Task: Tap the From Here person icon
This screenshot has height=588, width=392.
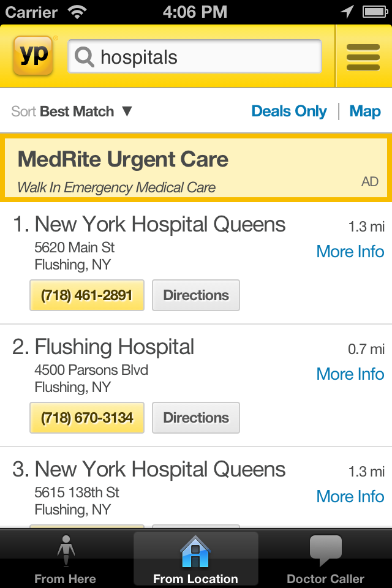Action: pos(66,551)
